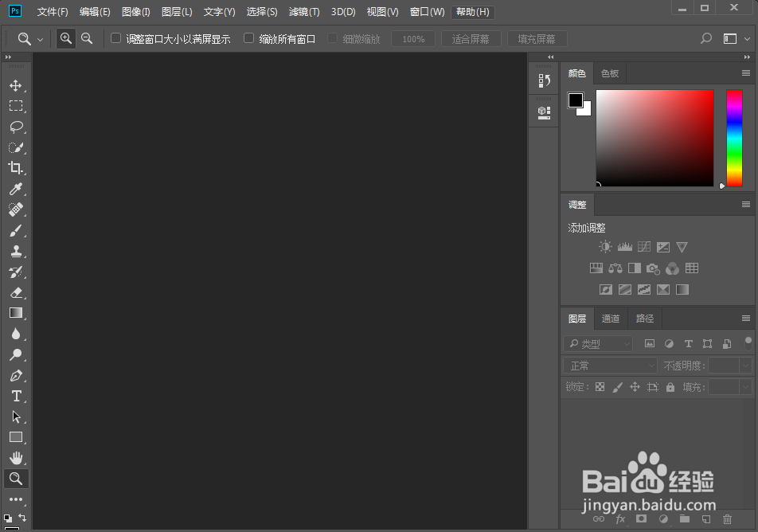Add a Brightness/Contrast adjustment
This screenshot has height=532, width=758.
tap(605, 247)
